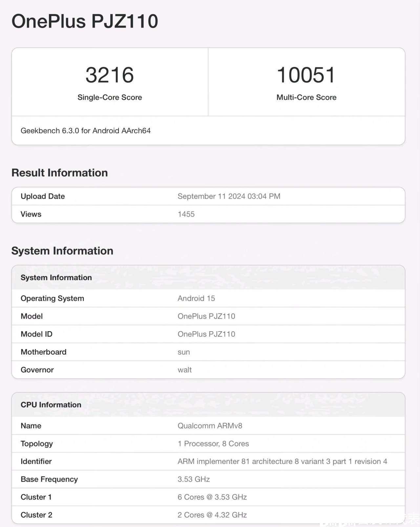420x527 pixels.
Task: Select the views count 1455
Action: pyautogui.click(x=186, y=214)
